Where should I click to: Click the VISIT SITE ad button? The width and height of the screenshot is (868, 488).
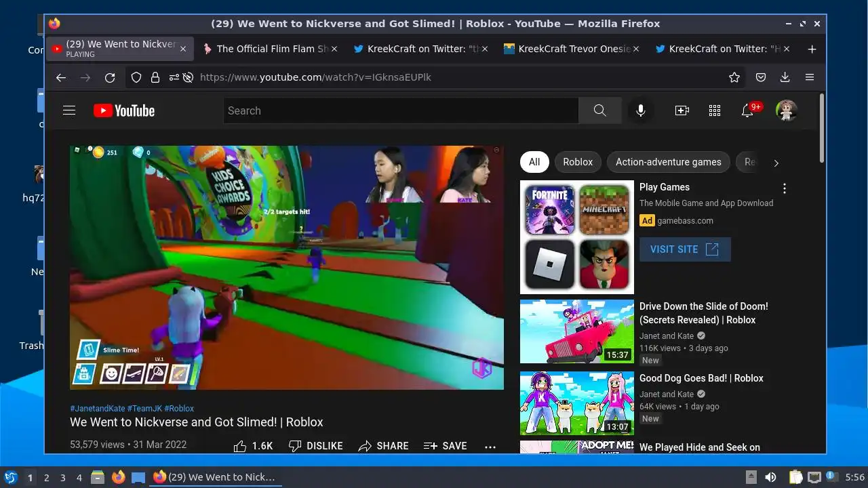click(685, 249)
